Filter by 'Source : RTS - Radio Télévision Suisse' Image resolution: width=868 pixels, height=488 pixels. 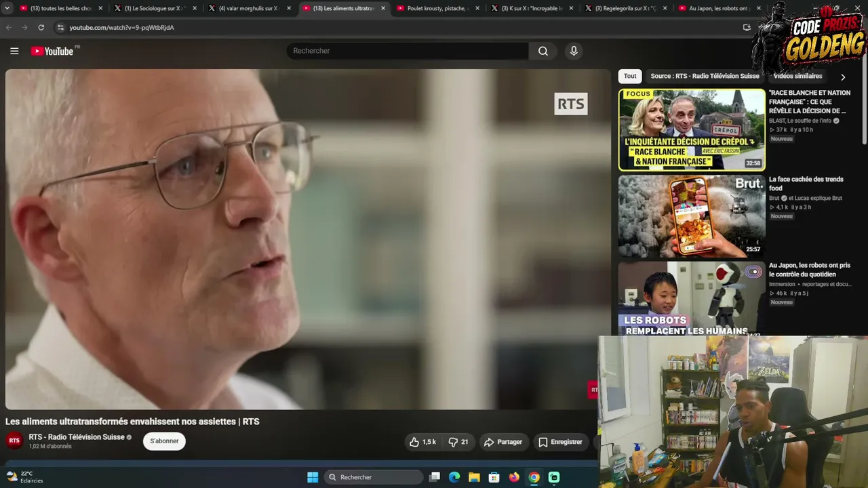point(705,76)
